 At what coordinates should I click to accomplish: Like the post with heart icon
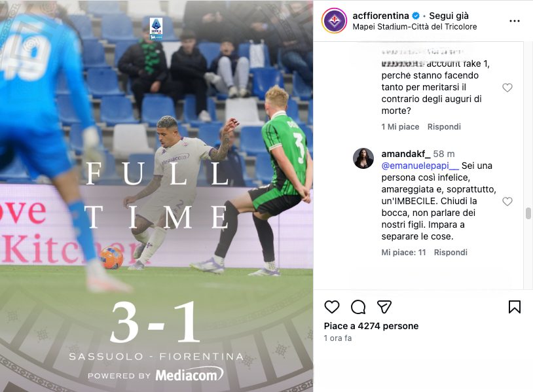pos(332,307)
